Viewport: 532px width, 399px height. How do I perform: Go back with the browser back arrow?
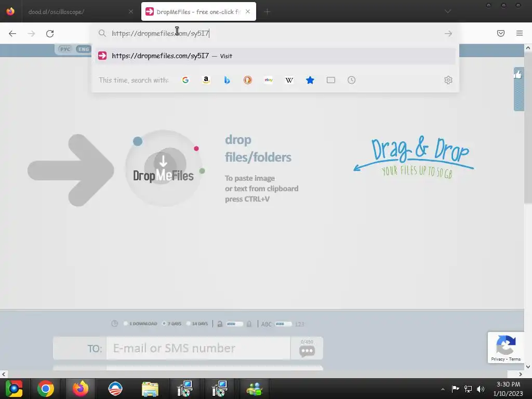[x=12, y=33]
